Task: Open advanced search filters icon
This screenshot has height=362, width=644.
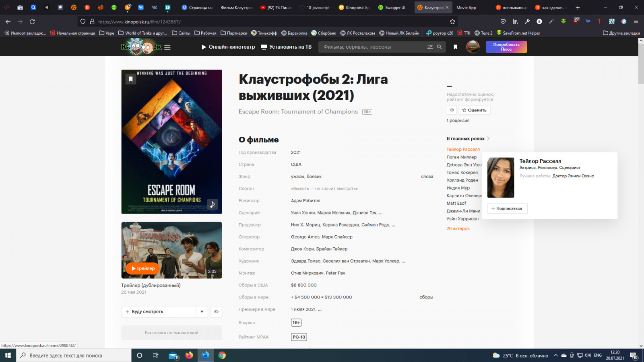Action: [429, 47]
